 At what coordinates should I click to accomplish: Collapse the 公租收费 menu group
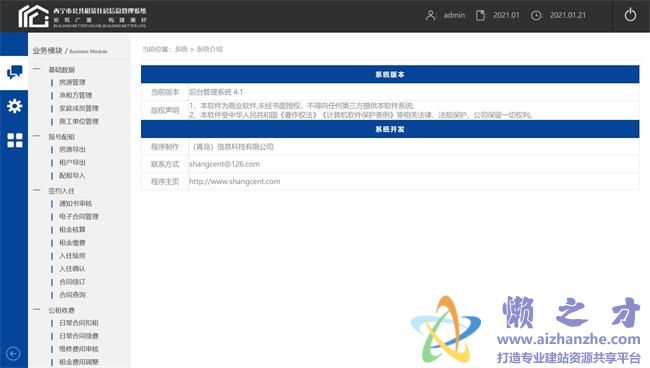point(37,310)
